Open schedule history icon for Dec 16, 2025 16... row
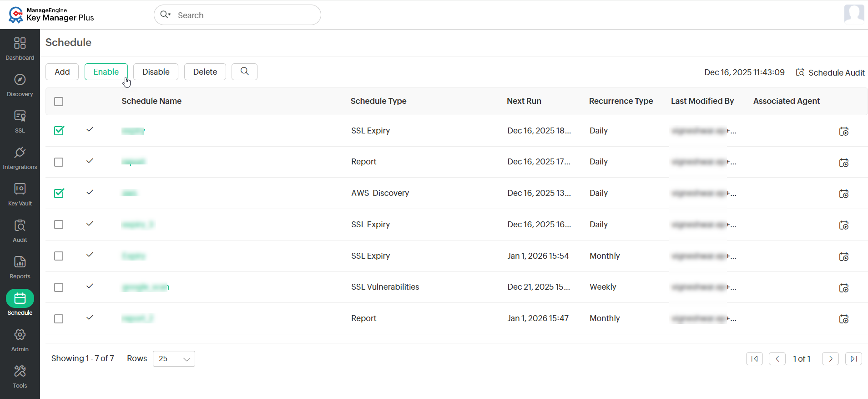868x399 pixels. pyautogui.click(x=843, y=225)
